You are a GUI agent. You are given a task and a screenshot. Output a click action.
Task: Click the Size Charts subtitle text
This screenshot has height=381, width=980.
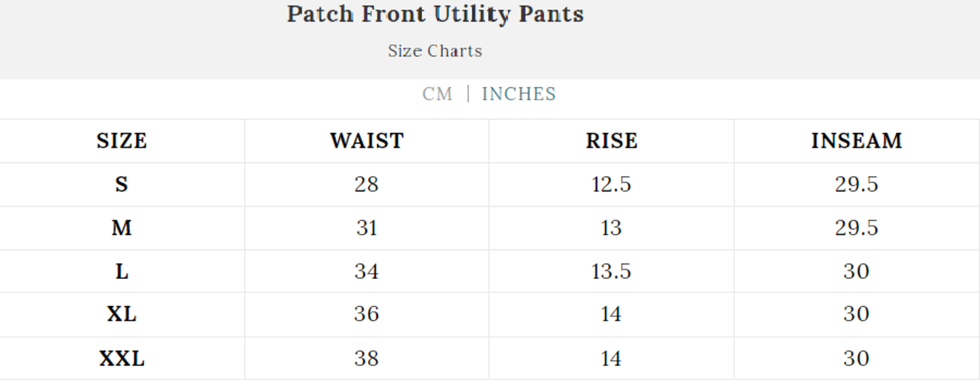click(x=435, y=51)
